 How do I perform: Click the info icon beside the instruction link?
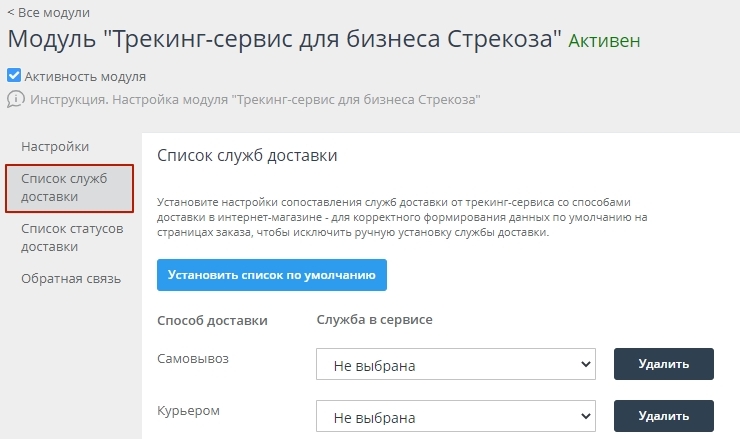point(15,99)
